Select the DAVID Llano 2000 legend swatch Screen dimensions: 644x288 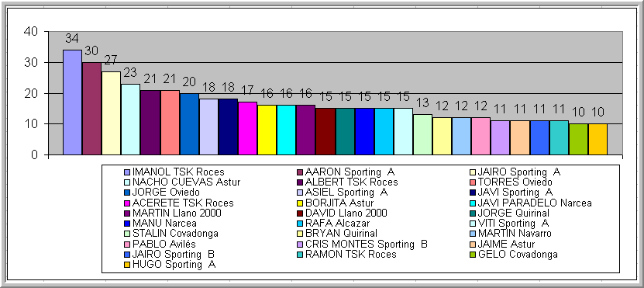[x=301, y=213]
